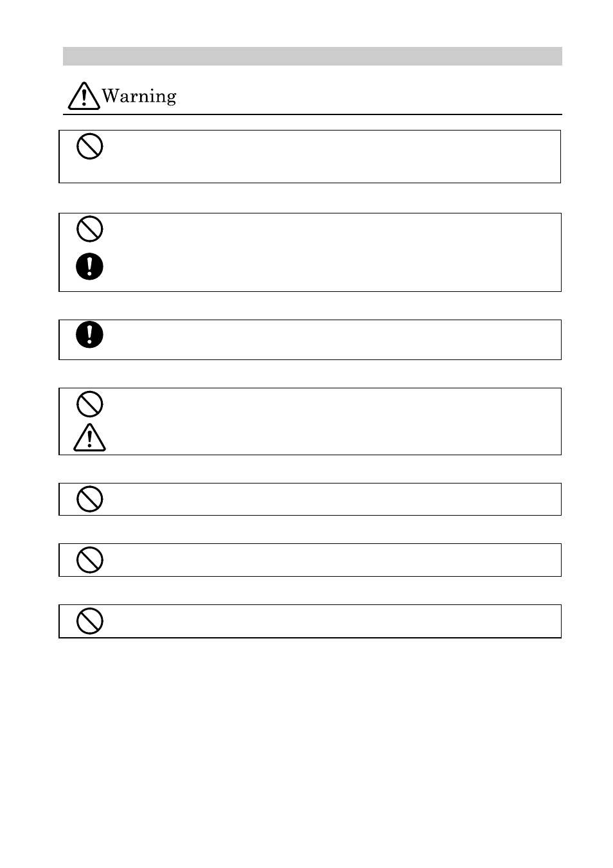Click the prohibition symbol in the first warning box
The image size is (613, 868).
90,146
